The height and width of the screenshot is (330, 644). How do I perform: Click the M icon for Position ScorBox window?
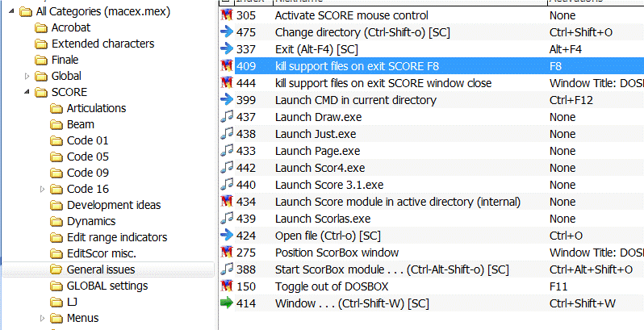pos(227,253)
